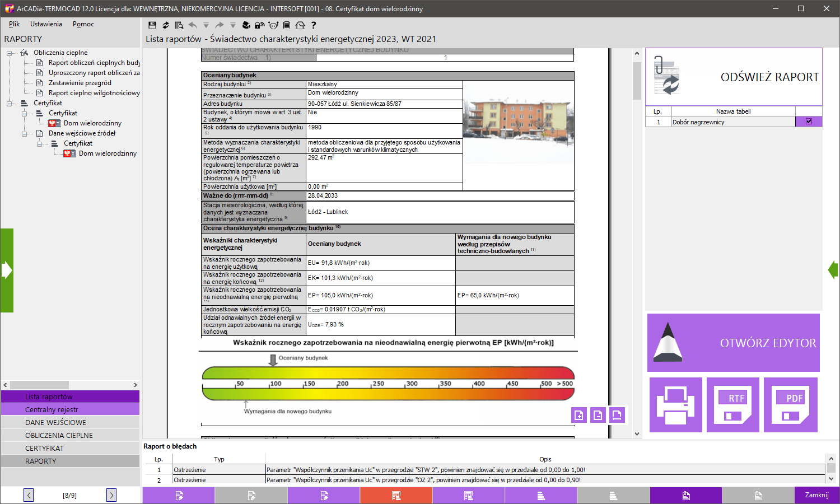Export report using the PDF icon

(x=791, y=405)
